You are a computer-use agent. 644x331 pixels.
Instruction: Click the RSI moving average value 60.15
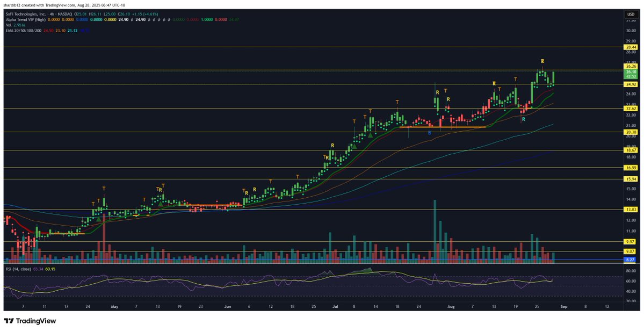point(50,269)
